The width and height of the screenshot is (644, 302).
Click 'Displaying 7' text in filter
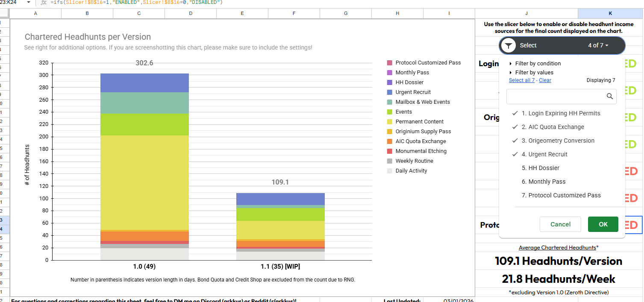(601, 80)
